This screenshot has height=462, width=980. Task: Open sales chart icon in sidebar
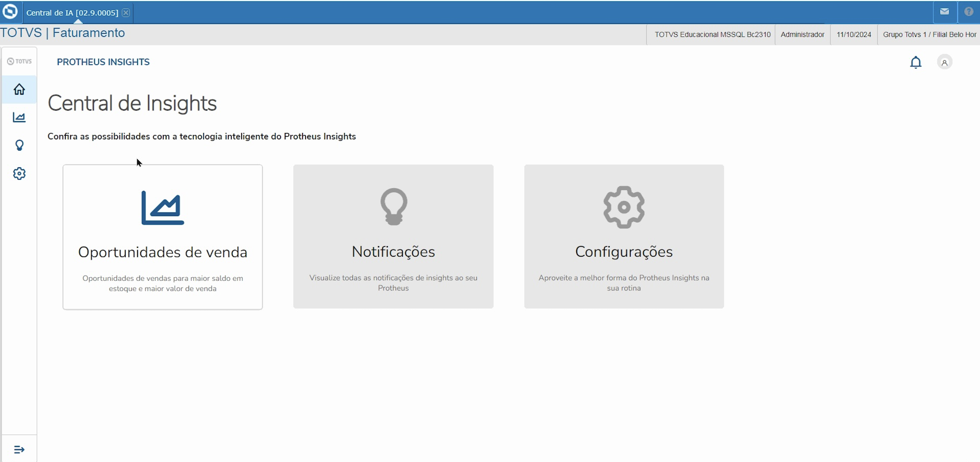[19, 117]
